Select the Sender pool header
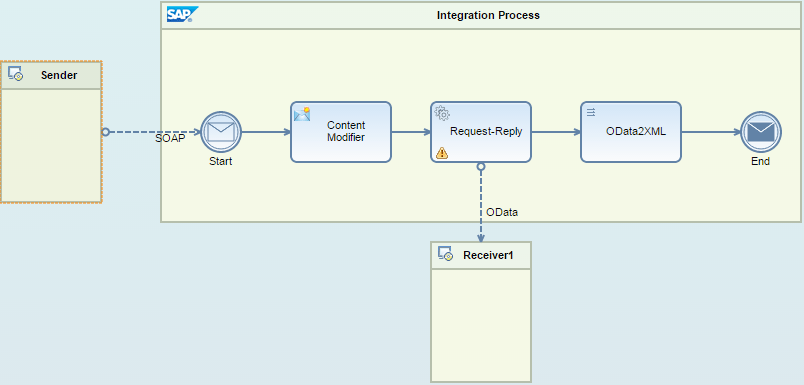804x385 pixels. pyautogui.click(x=51, y=75)
